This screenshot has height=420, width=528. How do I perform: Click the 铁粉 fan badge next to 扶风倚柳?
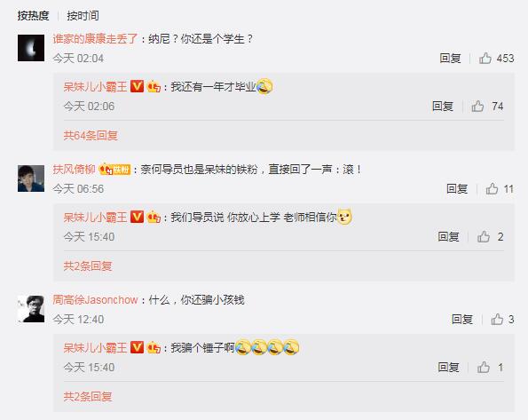pos(114,169)
